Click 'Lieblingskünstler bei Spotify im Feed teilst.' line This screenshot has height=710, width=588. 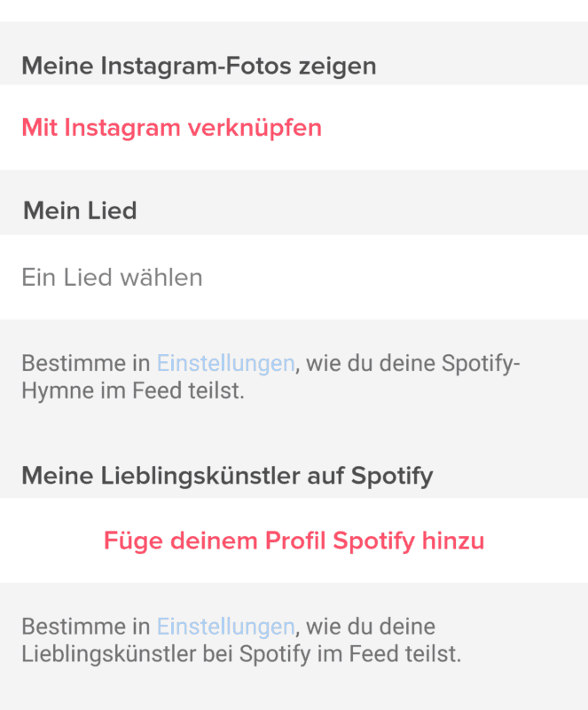pos(241,655)
